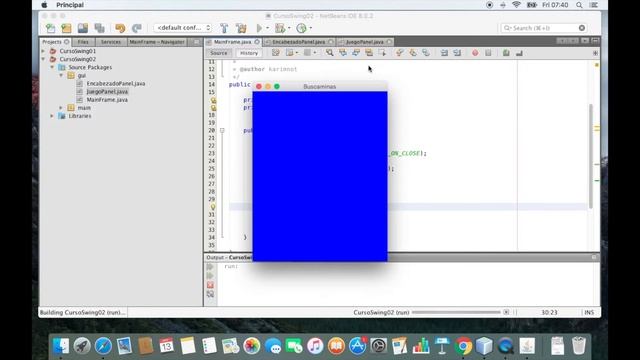Open Debug Project dropdown arrow
Viewport: 640px width, 360px height.
click(289, 28)
